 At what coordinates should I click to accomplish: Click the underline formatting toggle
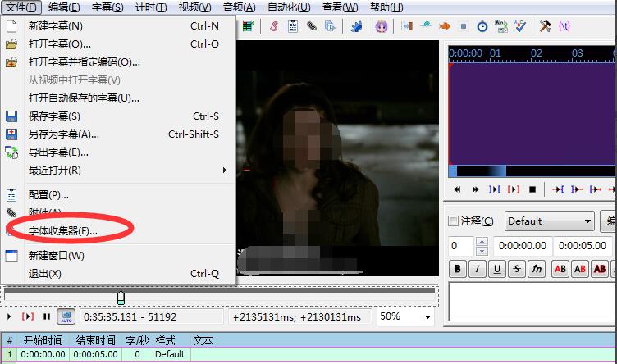(498, 269)
